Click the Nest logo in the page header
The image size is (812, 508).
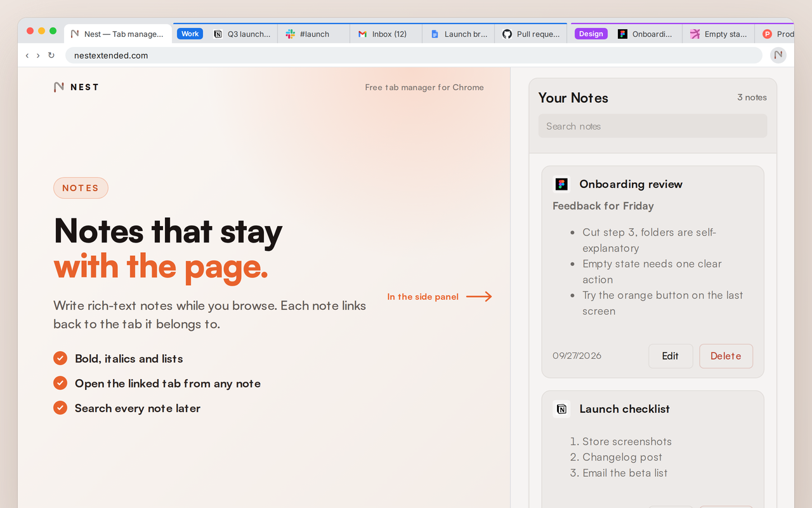76,87
